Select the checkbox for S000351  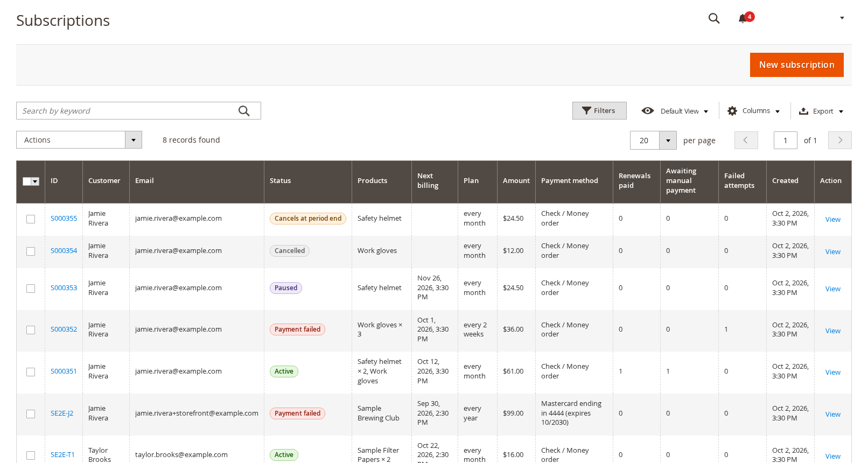pos(31,372)
